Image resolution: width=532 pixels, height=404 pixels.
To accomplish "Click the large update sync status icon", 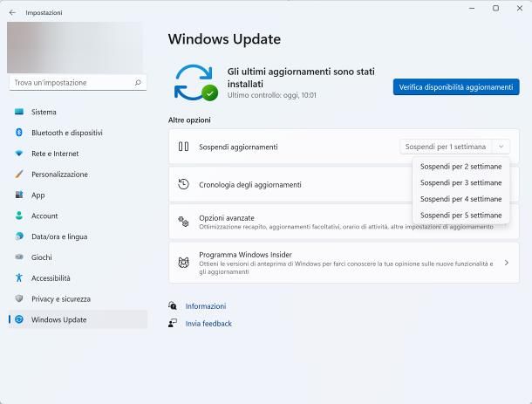I will click(195, 83).
